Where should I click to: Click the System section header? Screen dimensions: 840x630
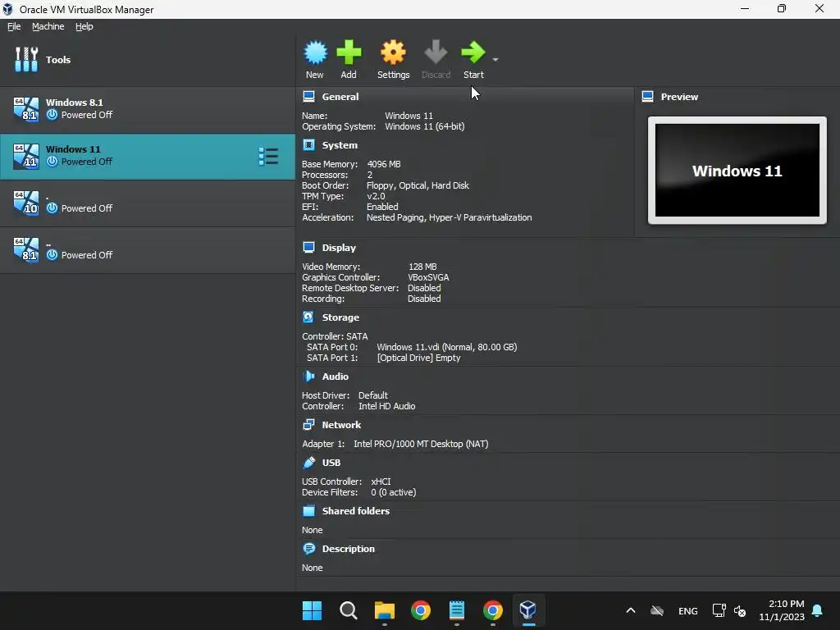pyautogui.click(x=340, y=145)
